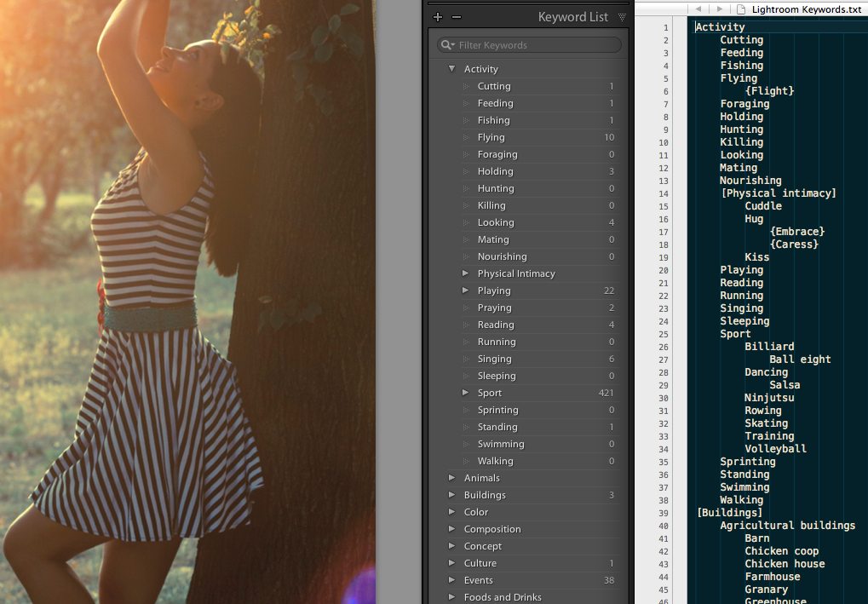Screen dimensions: 868x604
Task: Expand the Playing keyword
Action: coord(466,290)
